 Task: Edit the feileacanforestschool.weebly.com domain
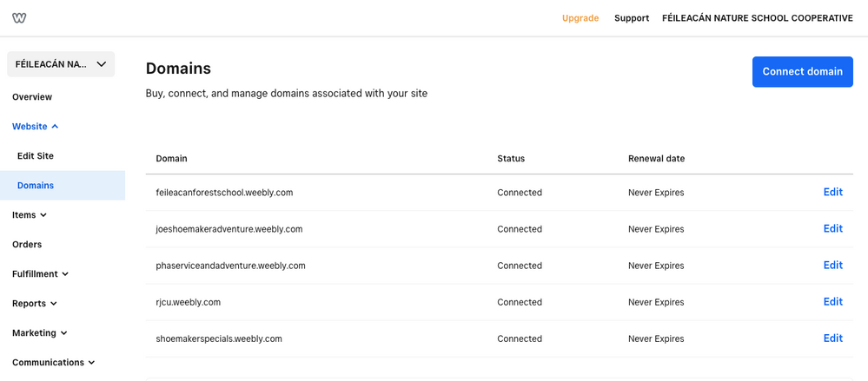832,192
